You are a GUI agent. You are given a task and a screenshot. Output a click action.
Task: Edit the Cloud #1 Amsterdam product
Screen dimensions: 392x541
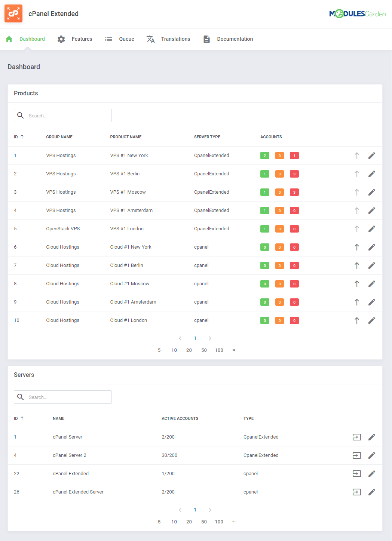pos(372,302)
